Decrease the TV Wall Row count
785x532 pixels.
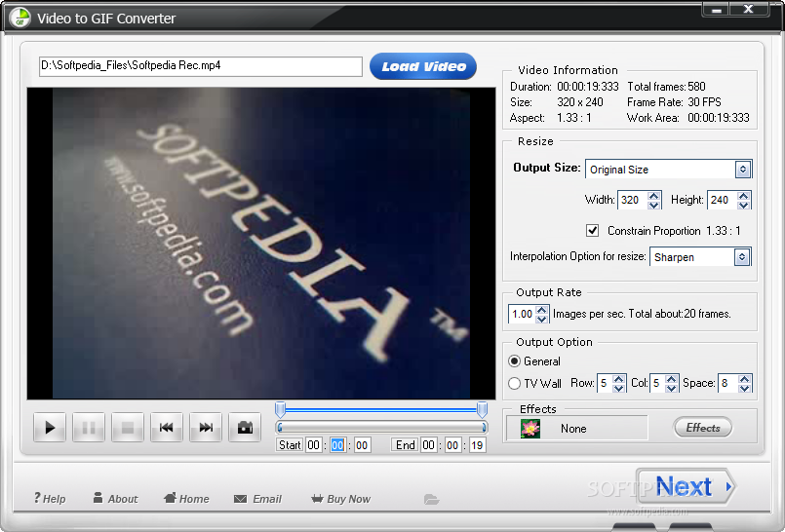point(619,388)
